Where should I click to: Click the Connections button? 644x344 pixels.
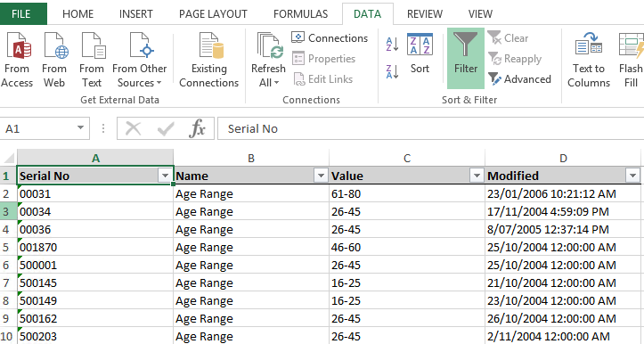(330, 37)
